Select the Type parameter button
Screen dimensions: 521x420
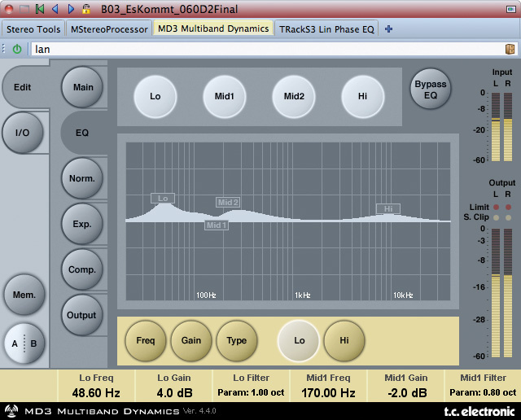tap(237, 340)
